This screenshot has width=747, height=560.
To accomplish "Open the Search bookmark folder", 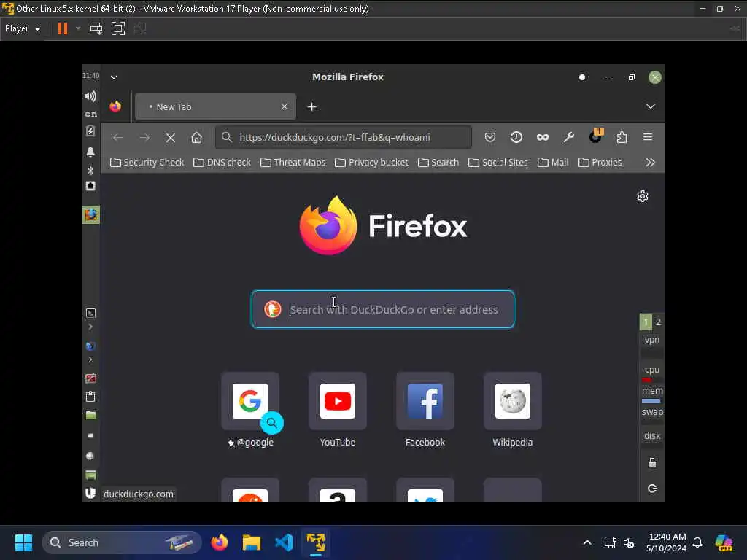I will coord(438,163).
